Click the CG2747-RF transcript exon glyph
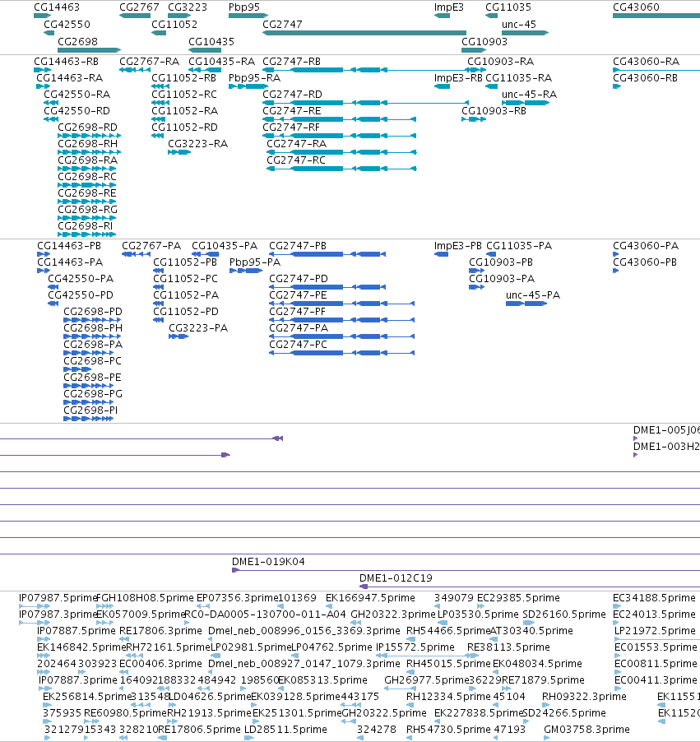 [x=340, y=136]
